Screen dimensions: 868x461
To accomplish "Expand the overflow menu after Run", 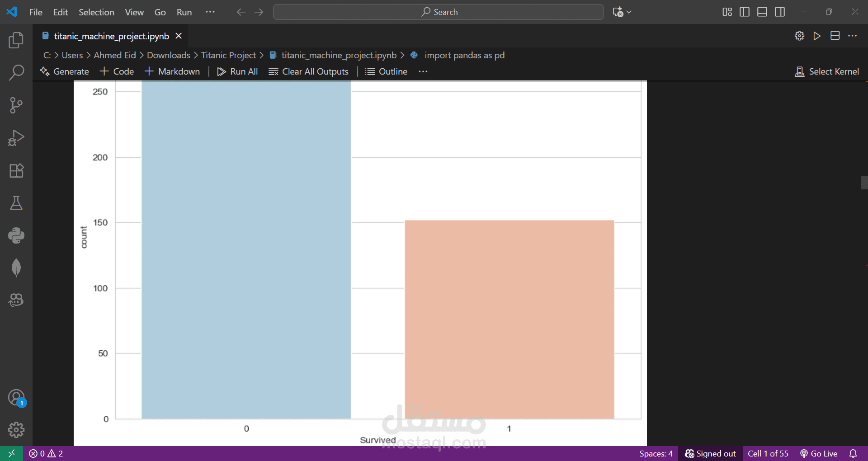I will coord(210,12).
